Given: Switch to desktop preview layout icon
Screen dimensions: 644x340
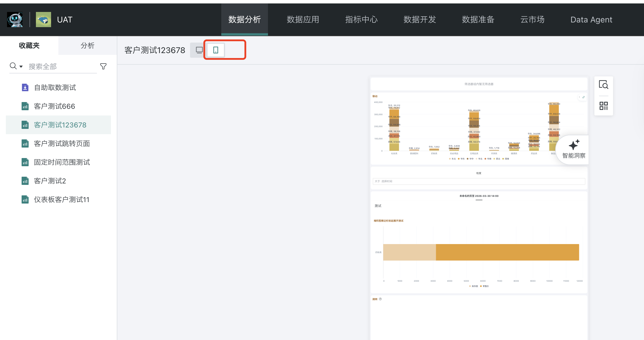Looking at the screenshot, I should coord(199,50).
